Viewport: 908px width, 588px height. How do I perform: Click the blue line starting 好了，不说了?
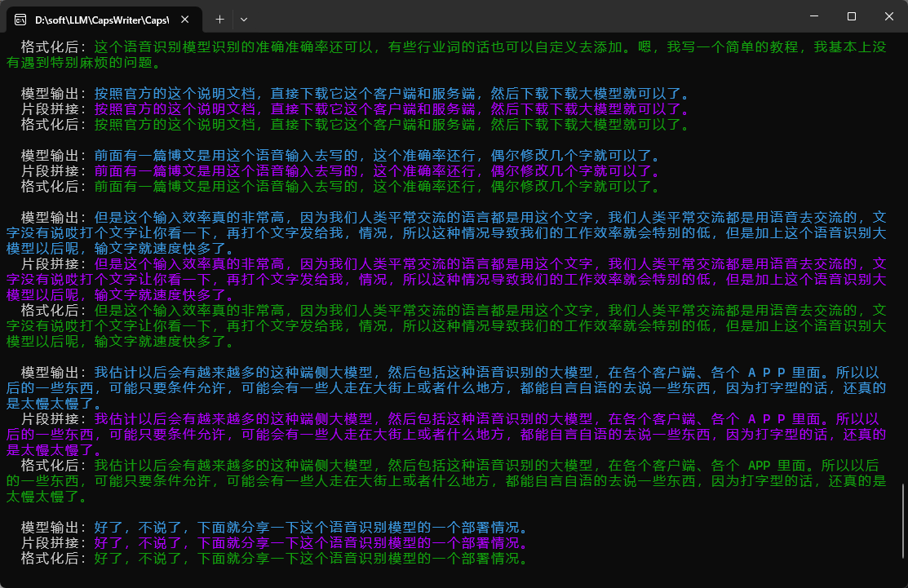click(x=312, y=528)
